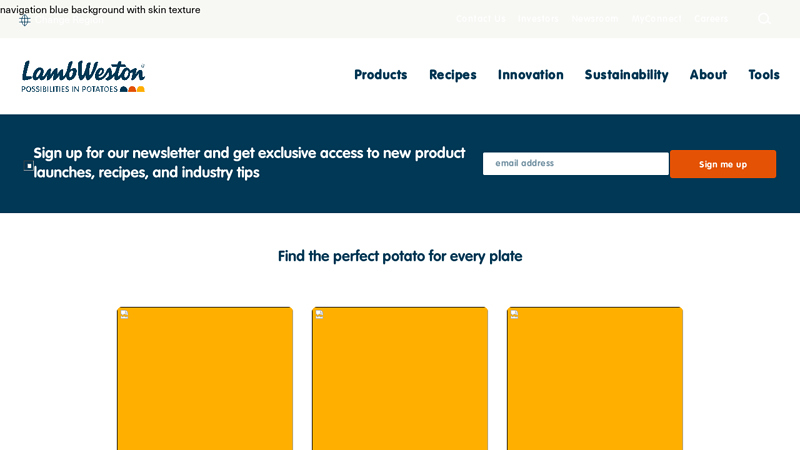Open the About menu
The width and height of the screenshot is (800, 450).
pos(708,75)
